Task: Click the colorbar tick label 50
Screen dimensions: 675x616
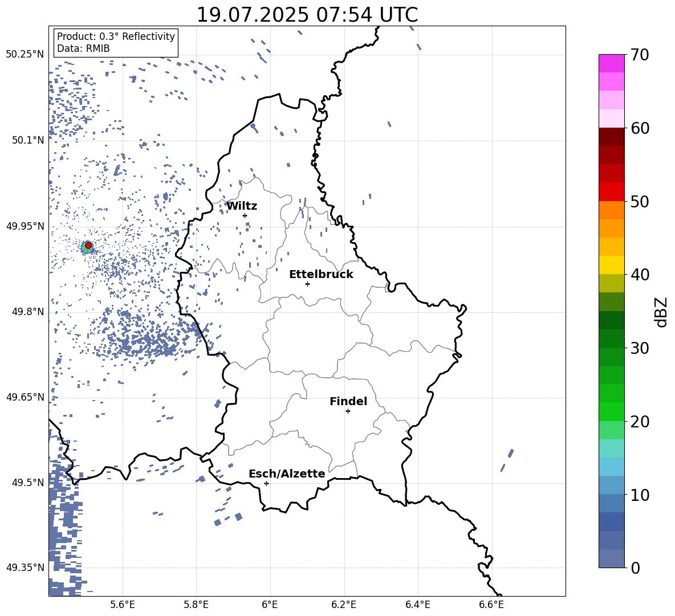Action: (x=640, y=201)
